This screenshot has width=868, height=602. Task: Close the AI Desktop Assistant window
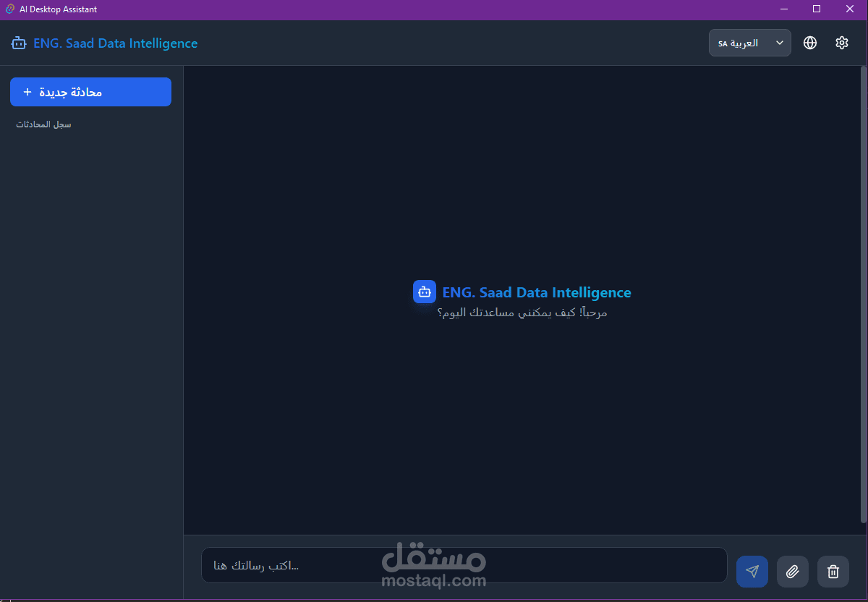[850, 9]
